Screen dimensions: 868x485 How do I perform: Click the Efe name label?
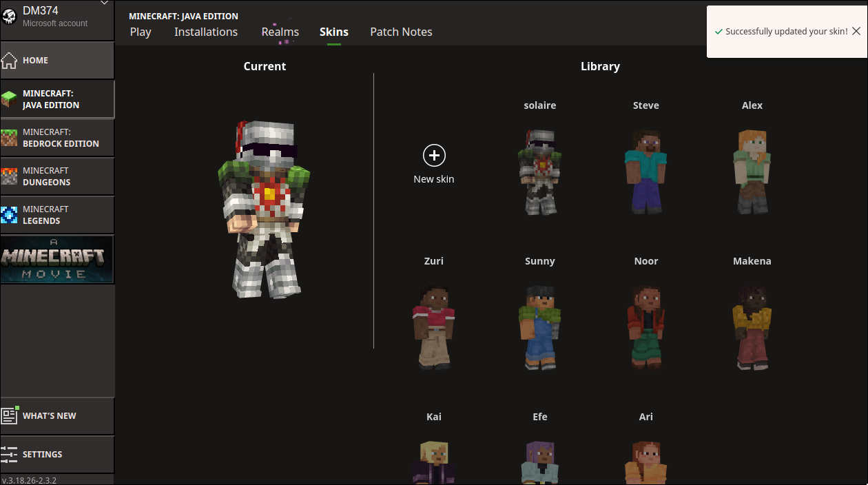coord(540,417)
